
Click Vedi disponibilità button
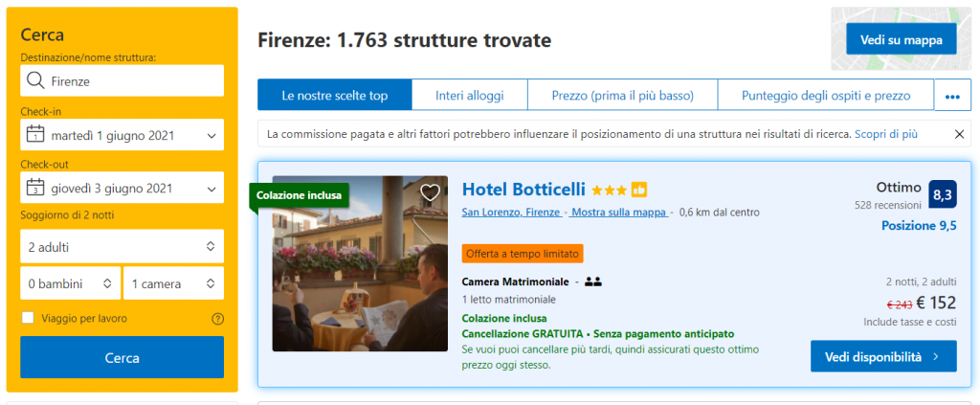(882, 356)
